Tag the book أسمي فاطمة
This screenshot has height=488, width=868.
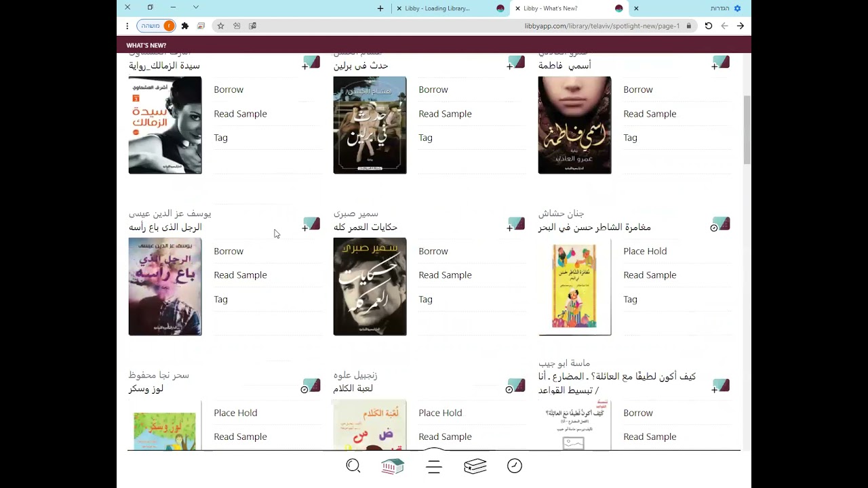(630, 138)
